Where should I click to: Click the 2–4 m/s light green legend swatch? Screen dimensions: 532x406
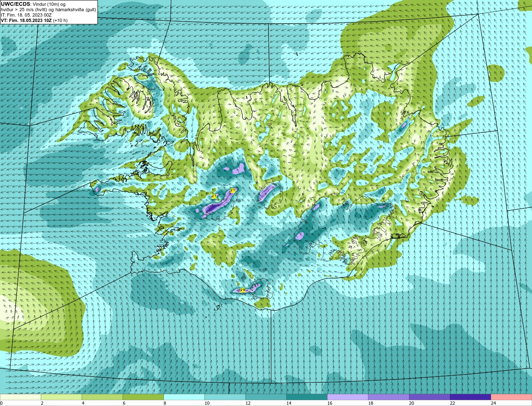point(62,397)
